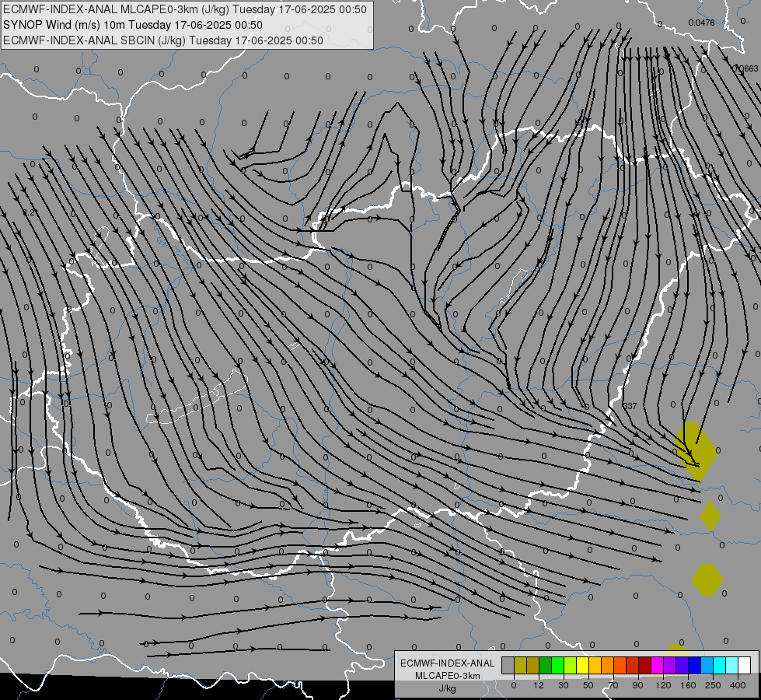Click the MLCAPE0-3km title line at top
Image resolution: width=761 pixels, height=700 pixels.
click(185, 9)
